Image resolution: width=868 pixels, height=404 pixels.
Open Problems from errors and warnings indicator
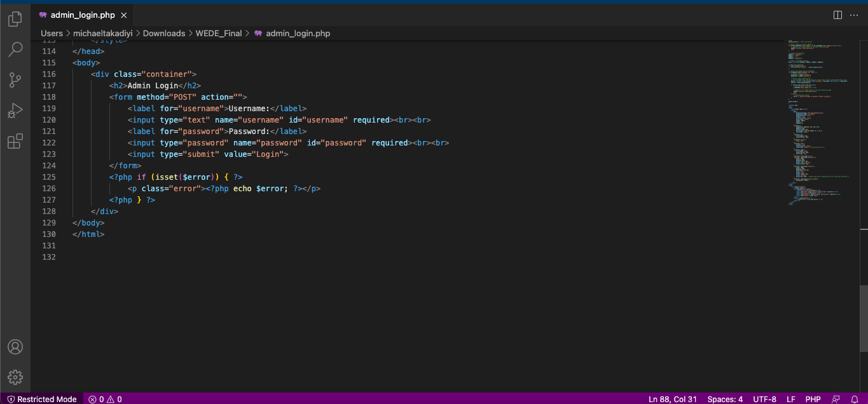[105, 399]
